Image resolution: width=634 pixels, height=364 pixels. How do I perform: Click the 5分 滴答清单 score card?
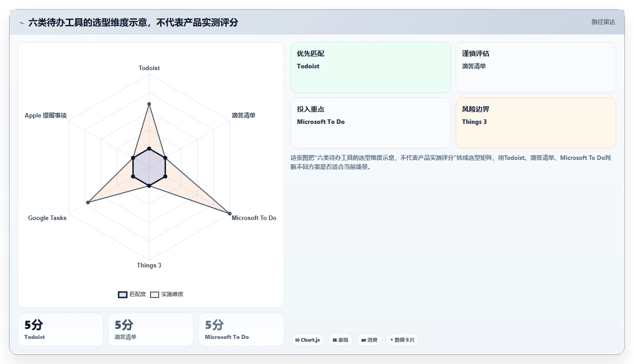151,329
